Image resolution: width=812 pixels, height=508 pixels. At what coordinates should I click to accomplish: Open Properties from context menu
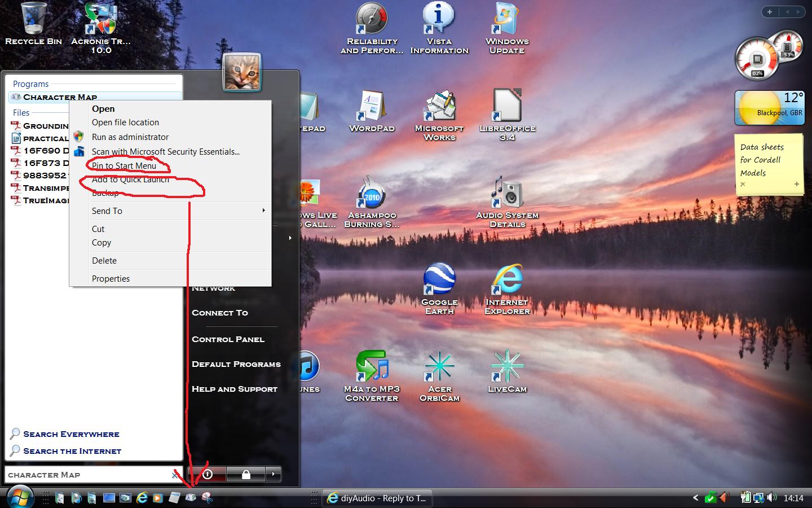[x=111, y=278]
